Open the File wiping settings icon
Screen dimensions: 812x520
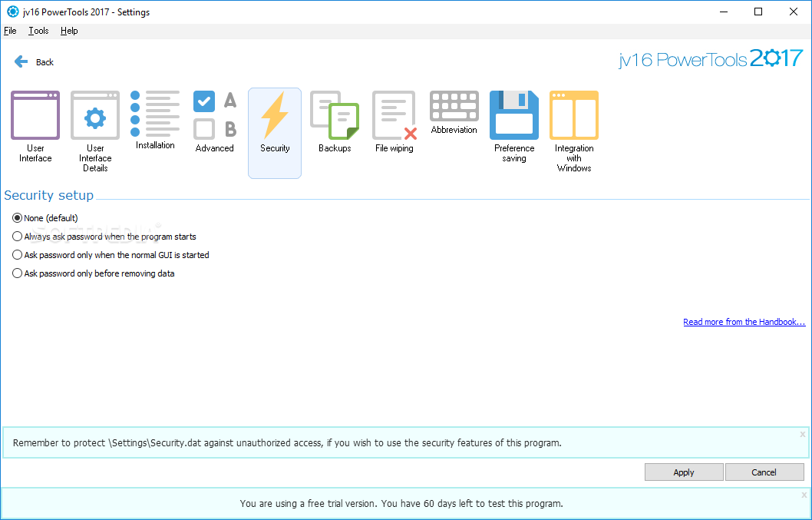[x=394, y=115]
